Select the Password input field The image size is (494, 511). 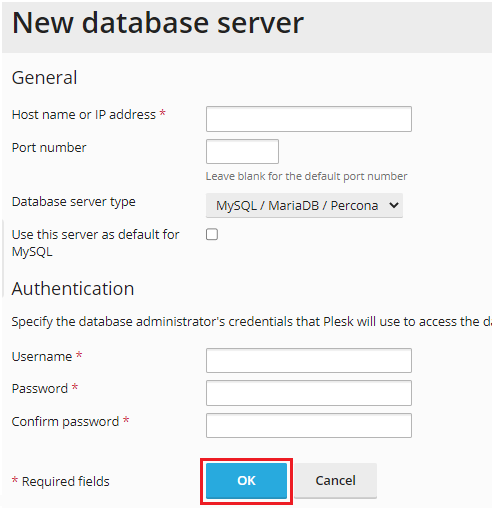(309, 393)
